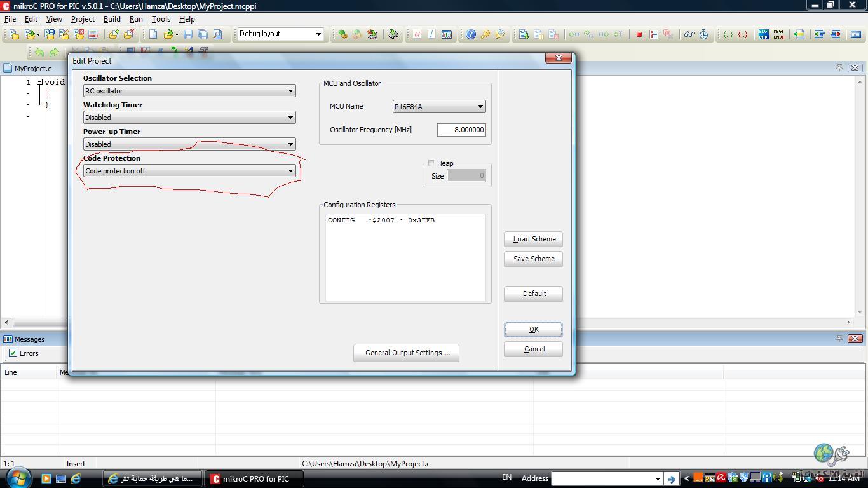Click the taskbar Address input field
The height and width of the screenshot is (488, 868).
[x=602, y=478]
